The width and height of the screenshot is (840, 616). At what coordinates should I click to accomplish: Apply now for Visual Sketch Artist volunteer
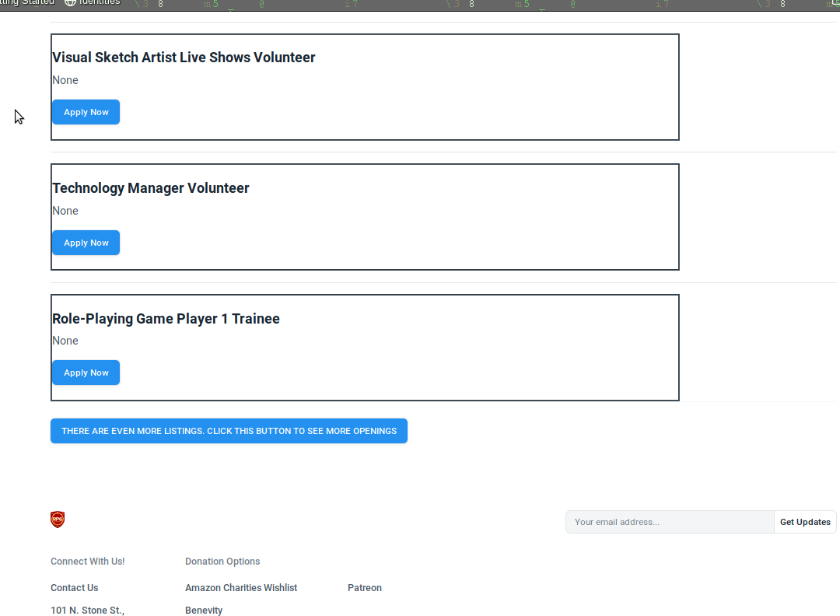coord(86,112)
